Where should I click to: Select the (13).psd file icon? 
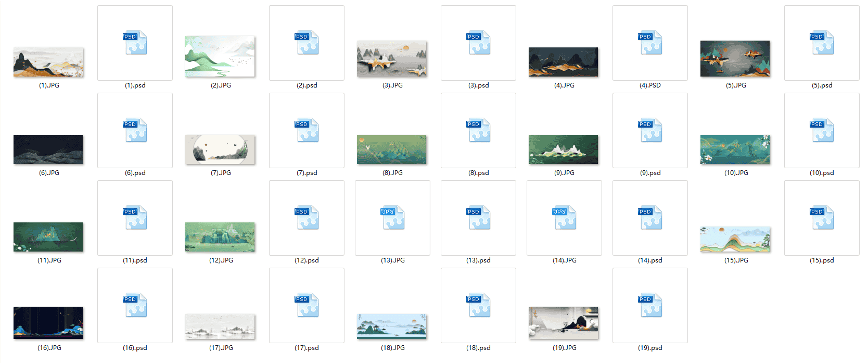click(478, 218)
